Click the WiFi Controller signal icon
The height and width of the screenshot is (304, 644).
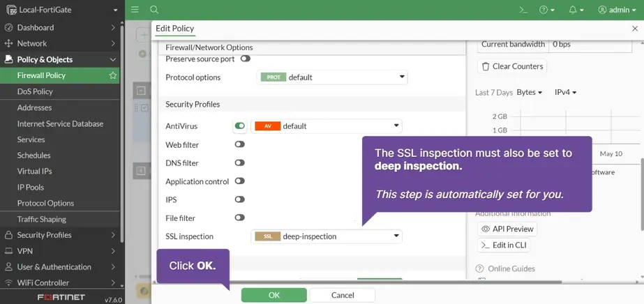coord(8,282)
